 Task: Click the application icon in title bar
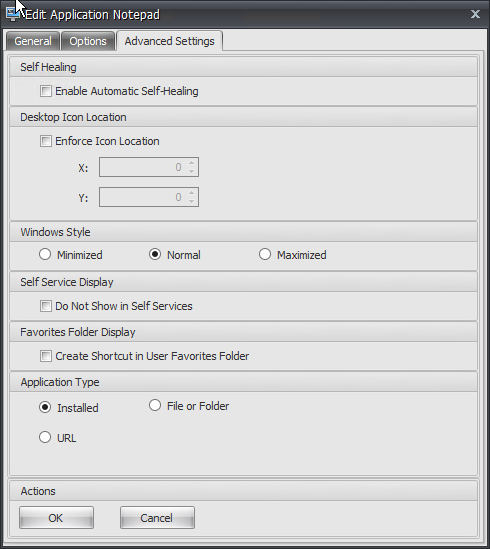(x=13, y=14)
